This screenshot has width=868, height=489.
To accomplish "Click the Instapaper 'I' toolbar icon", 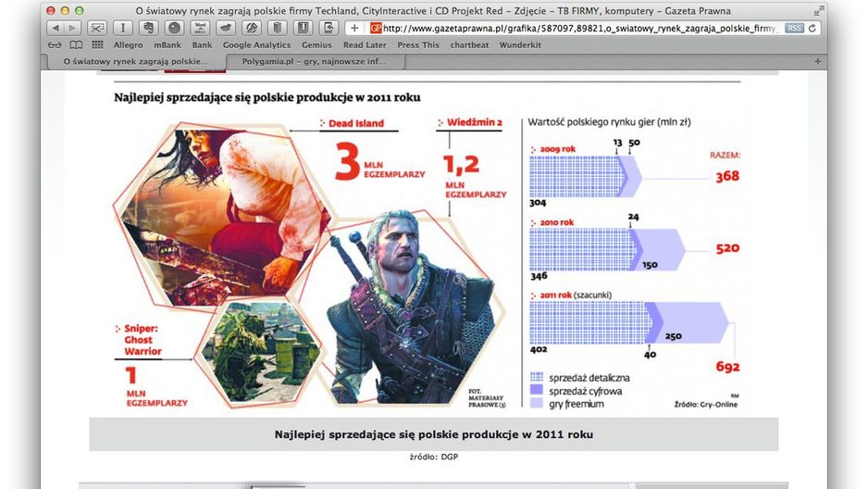I will (123, 28).
